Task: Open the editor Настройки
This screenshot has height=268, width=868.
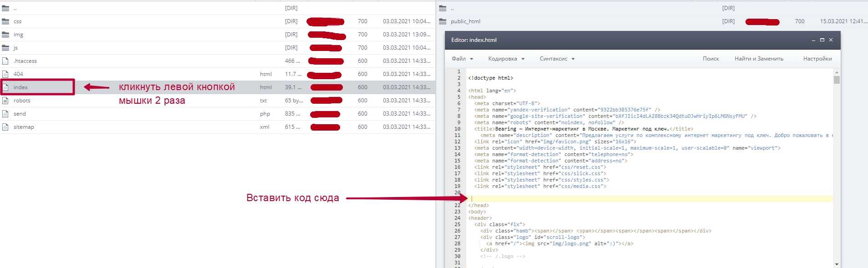Action: click(x=817, y=59)
